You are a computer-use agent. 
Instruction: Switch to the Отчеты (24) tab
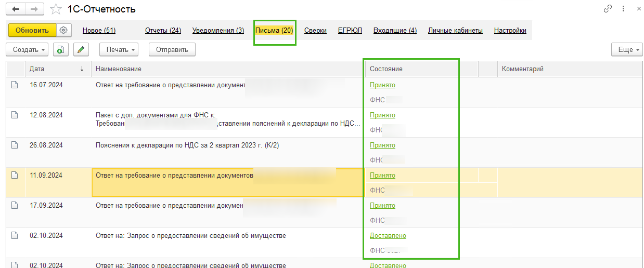[163, 31]
